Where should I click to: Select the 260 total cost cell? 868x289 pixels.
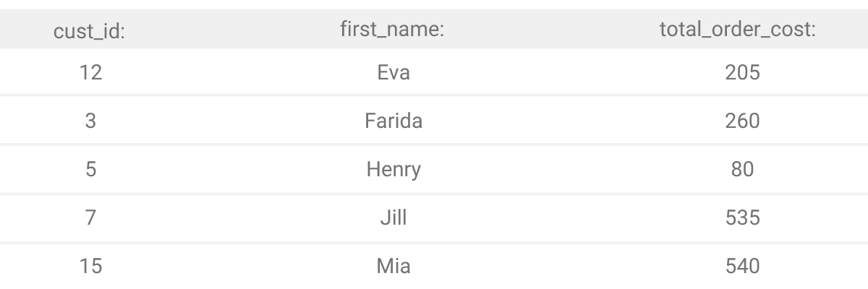(742, 121)
